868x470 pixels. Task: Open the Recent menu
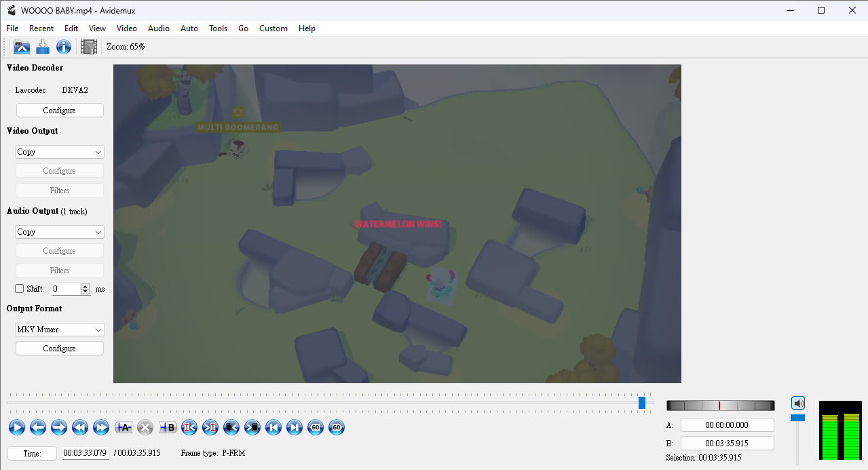click(x=41, y=28)
